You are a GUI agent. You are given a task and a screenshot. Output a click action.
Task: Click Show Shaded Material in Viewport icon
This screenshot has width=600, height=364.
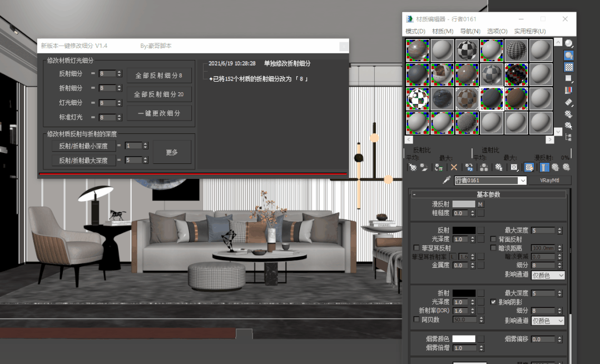529,167
